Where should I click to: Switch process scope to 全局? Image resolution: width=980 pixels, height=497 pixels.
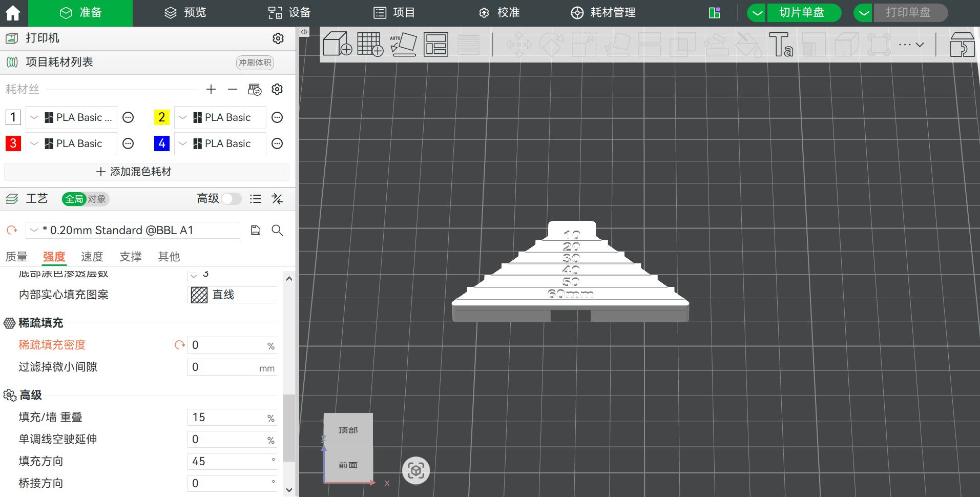[74, 199]
